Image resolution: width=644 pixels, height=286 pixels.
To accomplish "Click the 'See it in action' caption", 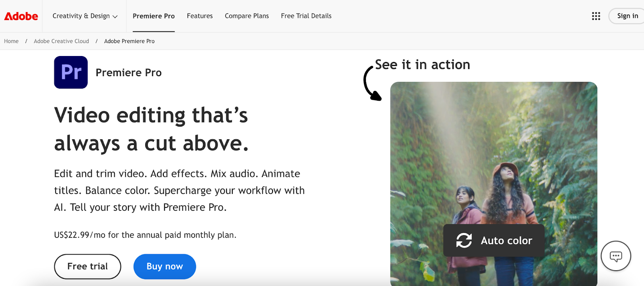I will click(x=422, y=64).
